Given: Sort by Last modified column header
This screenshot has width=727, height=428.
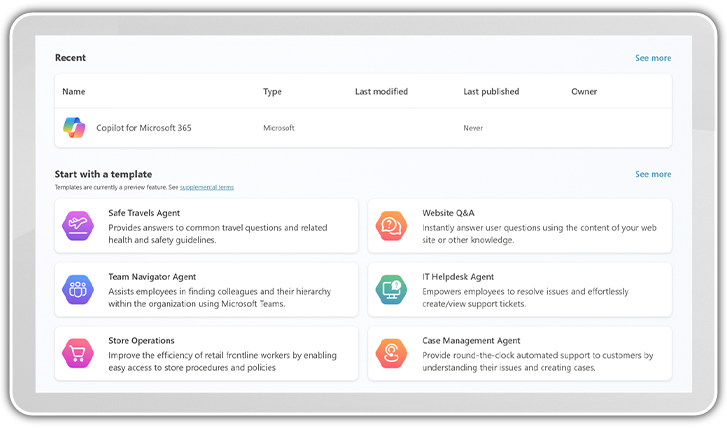Looking at the screenshot, I should tap(381, 92).
